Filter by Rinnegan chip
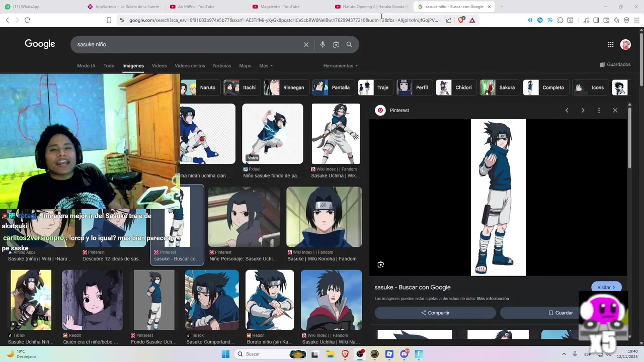Screen dimensions: 644x362 click(285, 87)
